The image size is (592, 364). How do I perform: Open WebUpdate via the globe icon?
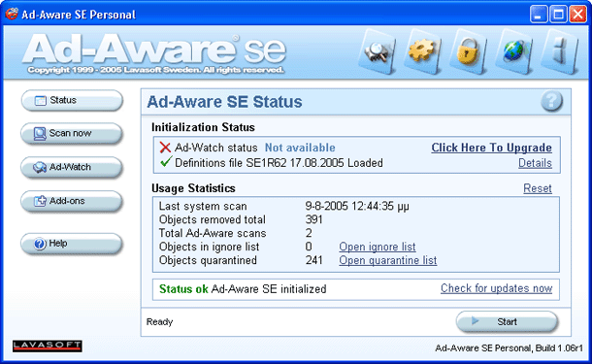pyautogui.click(x=513, y=51)
